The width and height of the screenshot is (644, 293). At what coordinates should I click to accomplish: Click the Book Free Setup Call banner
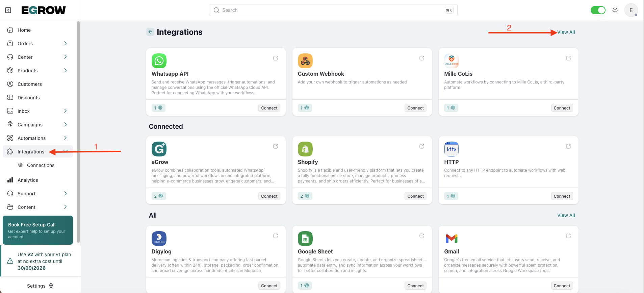tap(38, 230)
